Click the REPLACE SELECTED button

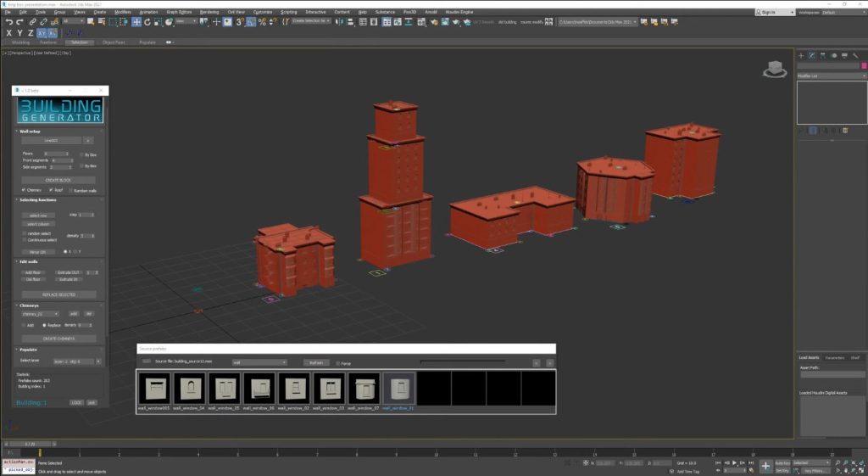tap(58, 294)
